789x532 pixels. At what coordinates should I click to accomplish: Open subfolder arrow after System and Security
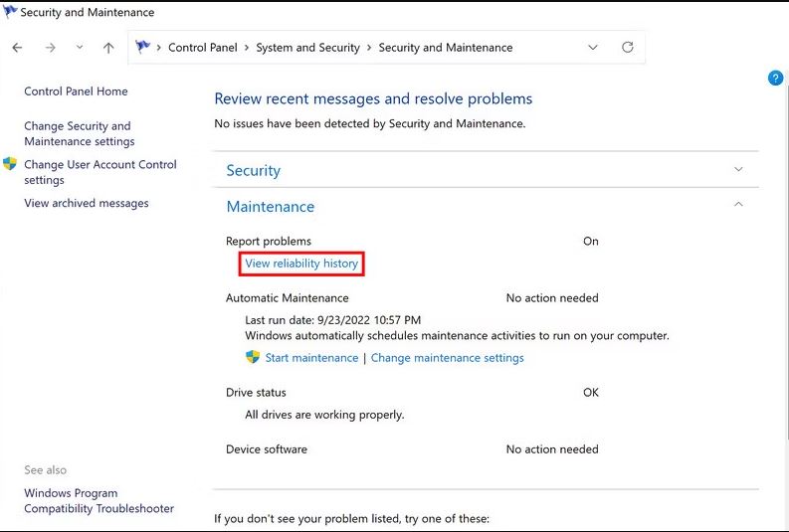tap(369, 48)
